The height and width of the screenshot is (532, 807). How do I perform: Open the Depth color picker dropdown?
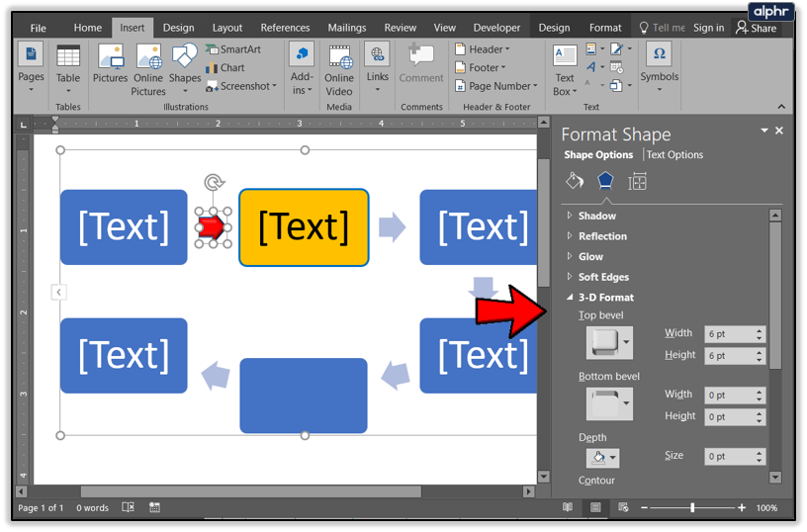(x=601, y=458)
